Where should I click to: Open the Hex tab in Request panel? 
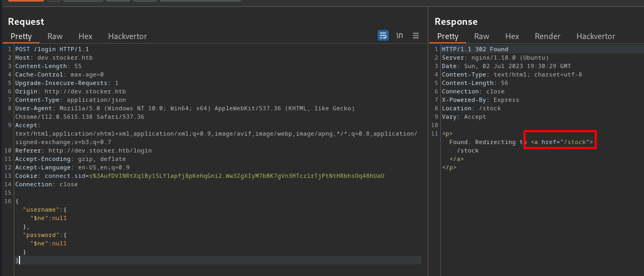(85, 36)
